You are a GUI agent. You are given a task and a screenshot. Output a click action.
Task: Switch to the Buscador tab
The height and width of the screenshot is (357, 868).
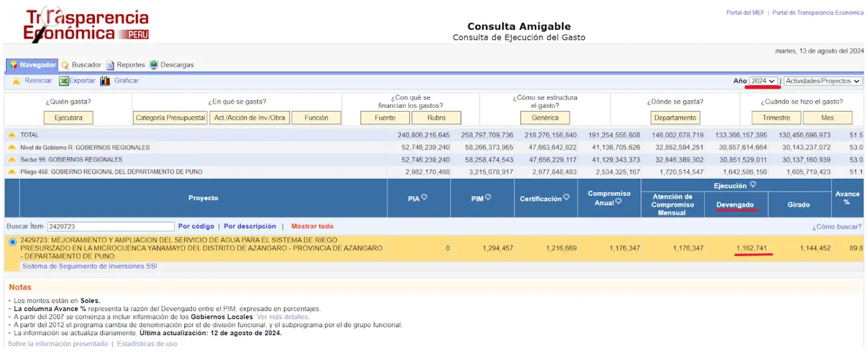[81, 65]
